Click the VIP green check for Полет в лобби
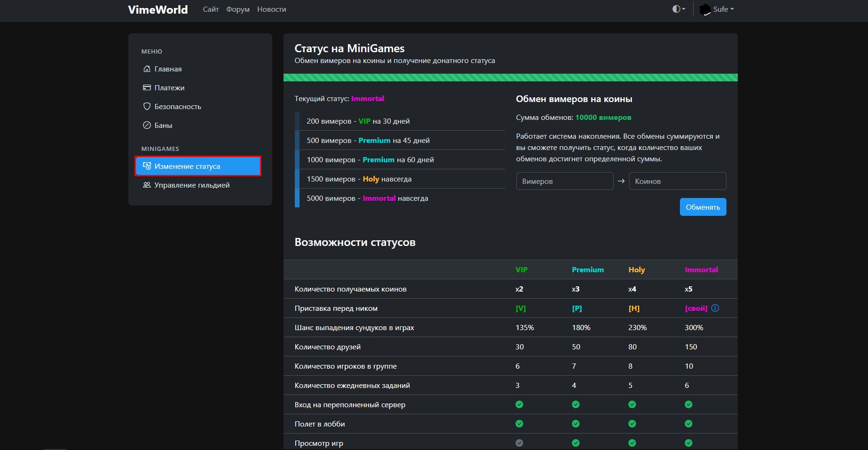This screenshot has height=450, width=868. click(519, 424)
